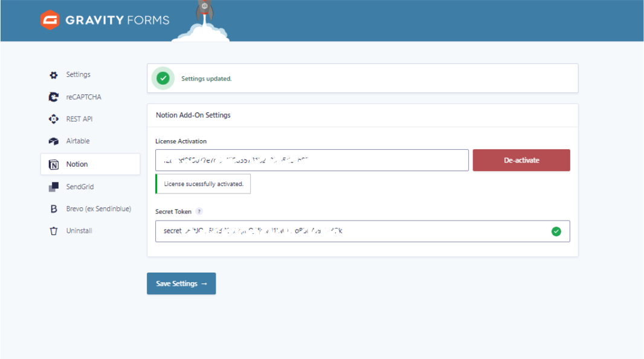Click Save Settings button
Viewport: 644px width, 359px height.
pyautogui.click(x=181, y=283)
